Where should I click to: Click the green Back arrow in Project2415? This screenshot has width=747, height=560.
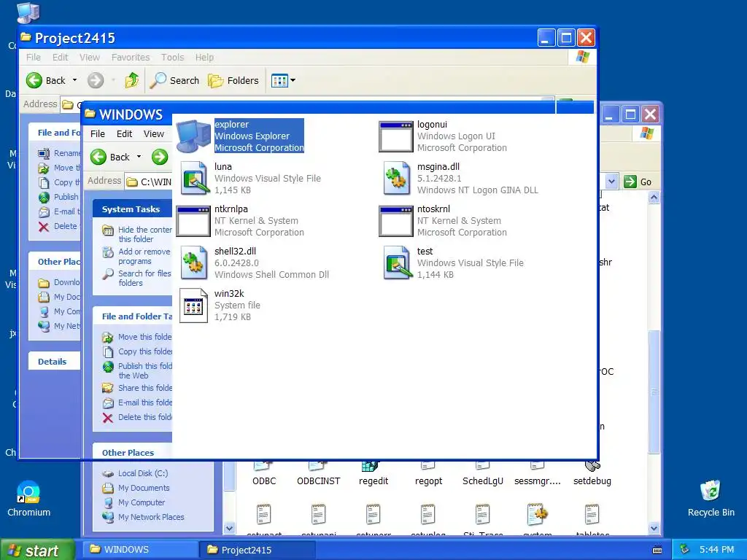pos(34,80)
